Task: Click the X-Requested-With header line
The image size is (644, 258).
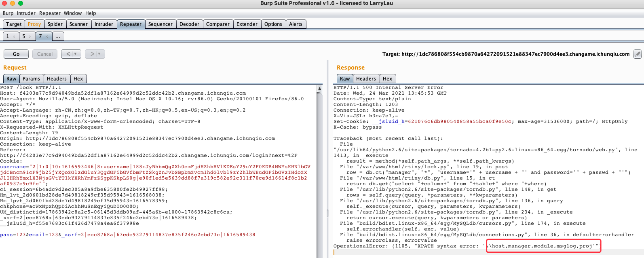Action: [x=52, y=127]
